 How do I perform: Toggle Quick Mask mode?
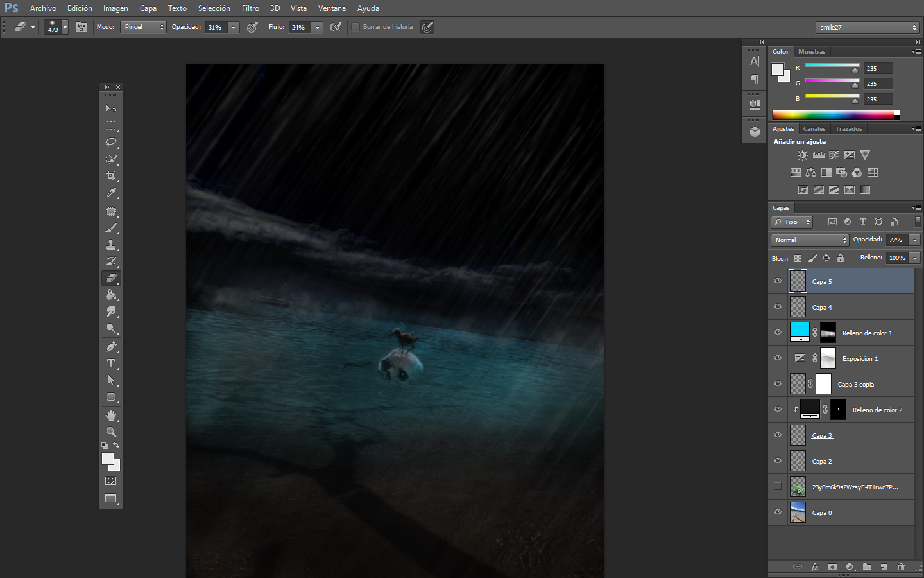click(111, 480)
